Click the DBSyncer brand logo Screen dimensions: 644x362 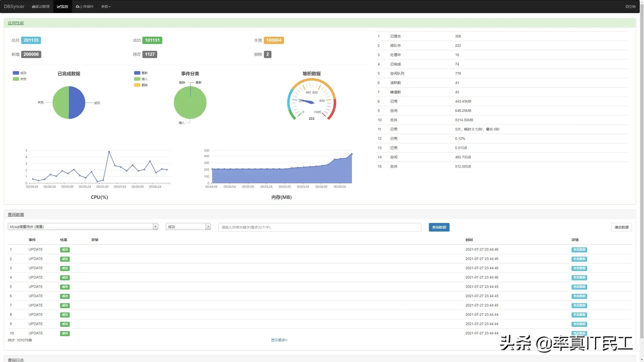[14, 7]
